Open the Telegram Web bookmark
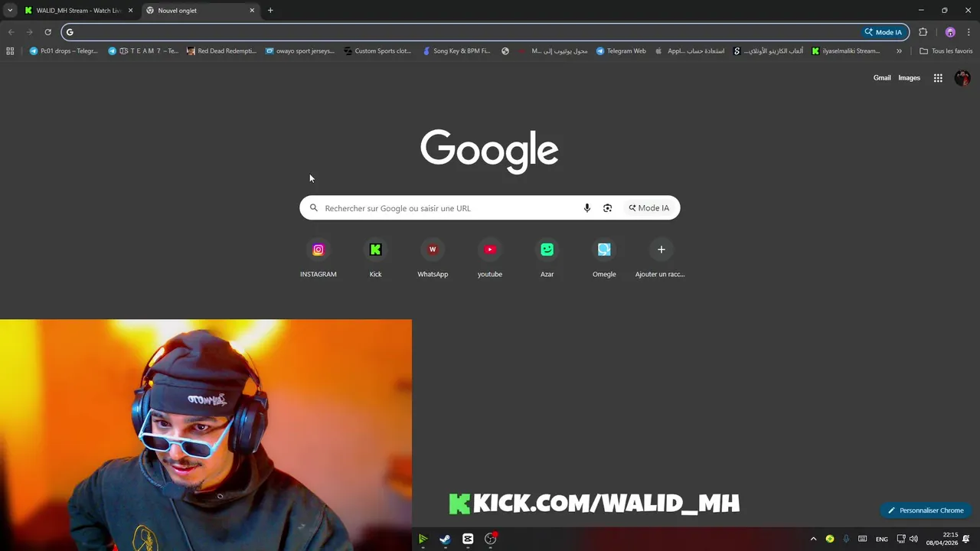The height and width of the screenshot is (551, 980). (x=622, y=51)
